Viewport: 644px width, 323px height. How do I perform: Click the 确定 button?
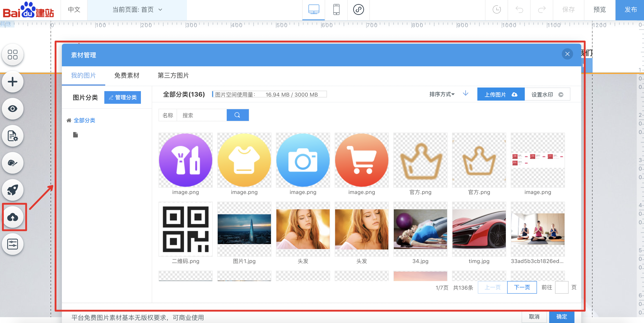[562, 317]
